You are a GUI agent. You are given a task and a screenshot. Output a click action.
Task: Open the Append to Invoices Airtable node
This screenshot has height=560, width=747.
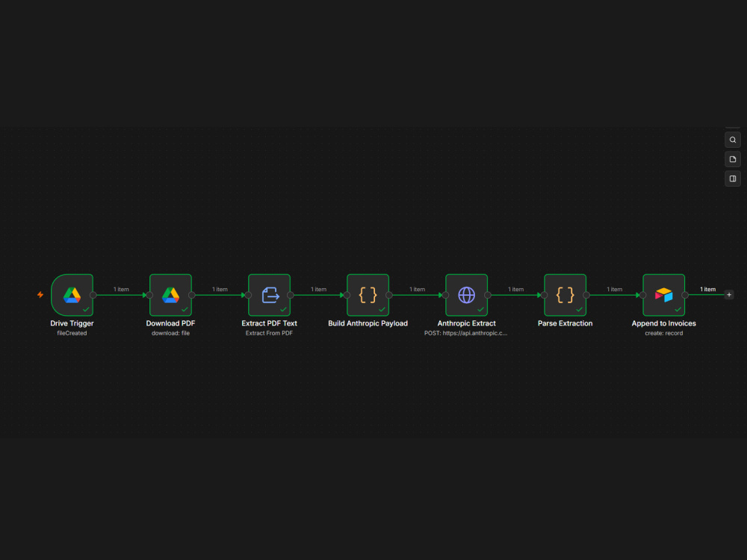[x=663, y=295]
